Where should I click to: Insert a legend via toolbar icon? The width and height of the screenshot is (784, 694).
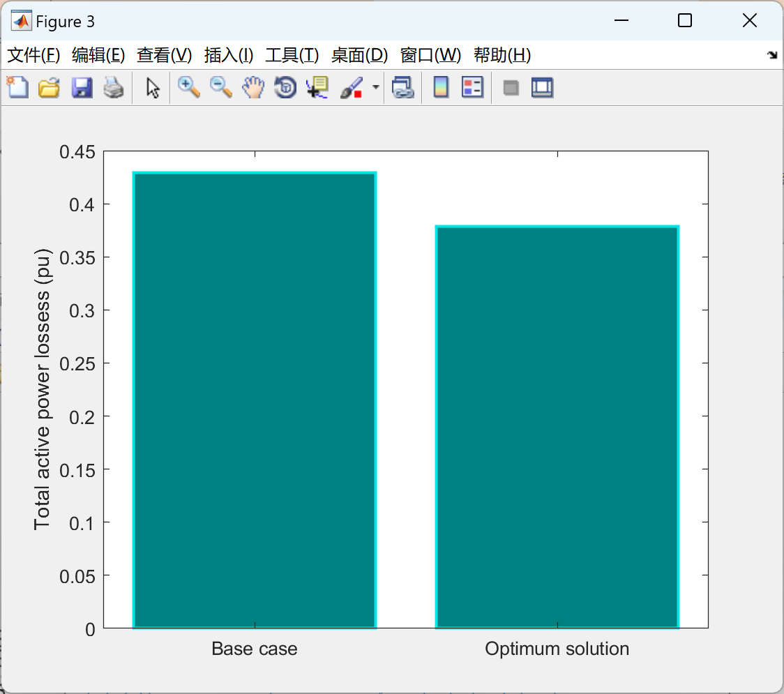click(472, 87)
